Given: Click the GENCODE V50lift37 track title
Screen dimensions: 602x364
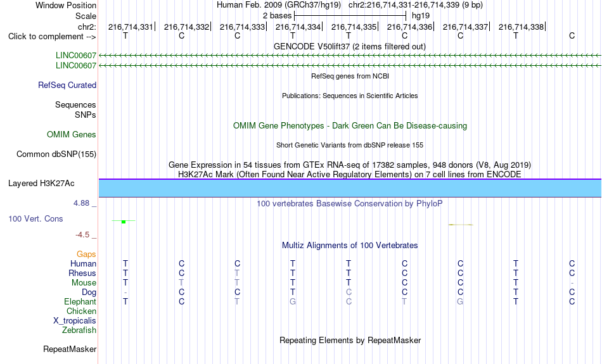Looking at the screenshot, I should [x=350, y=46].
